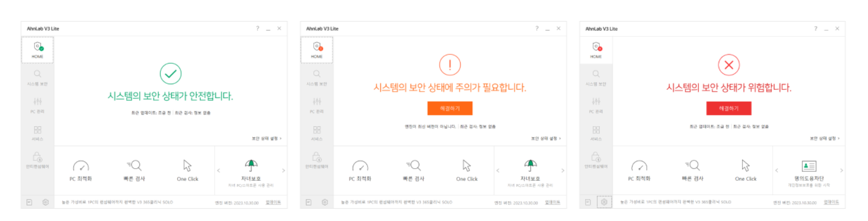Screen dimensions: 868x221
Task: Open settings gear in orange caution window
Action: click(x=325, y=202)
